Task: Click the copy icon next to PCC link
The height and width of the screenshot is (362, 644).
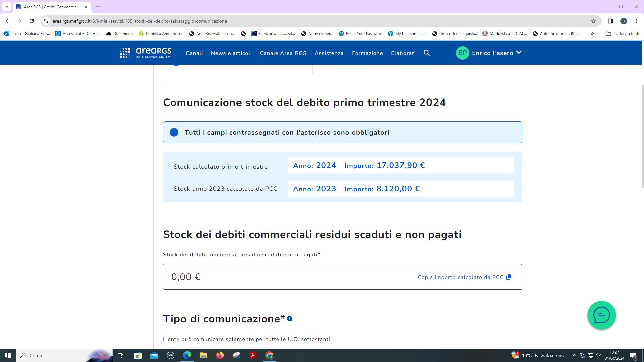Action: pos(509,277)
